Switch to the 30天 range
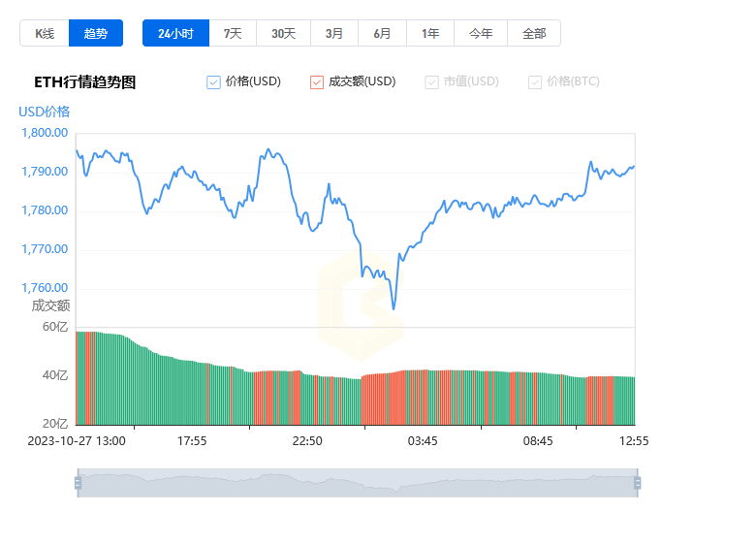Image resolution: width=756 pixels, height=546 pixels. coord(283,33)
